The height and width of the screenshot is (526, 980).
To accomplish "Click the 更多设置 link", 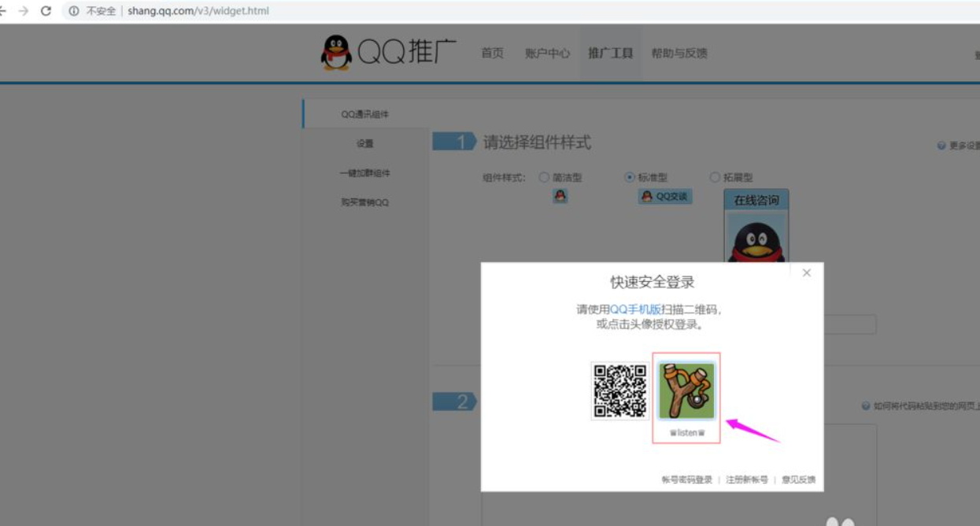I will 964,146.
